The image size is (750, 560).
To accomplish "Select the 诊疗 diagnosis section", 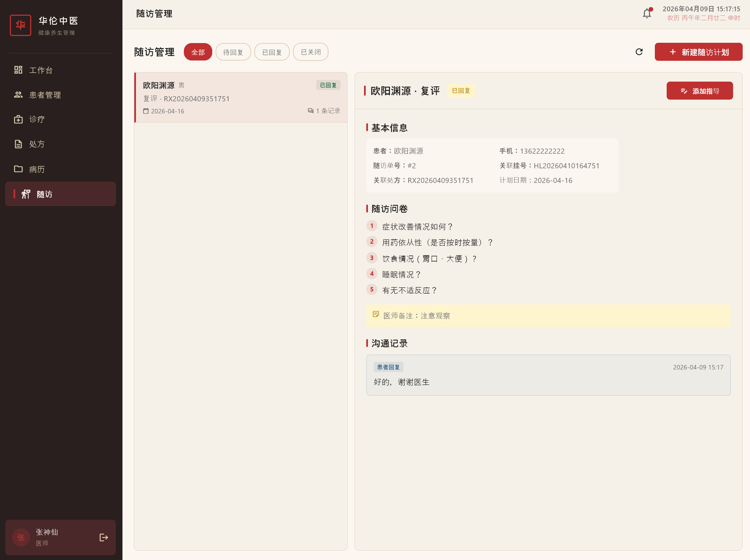I will pyautogui.click(x=36, y=119).
